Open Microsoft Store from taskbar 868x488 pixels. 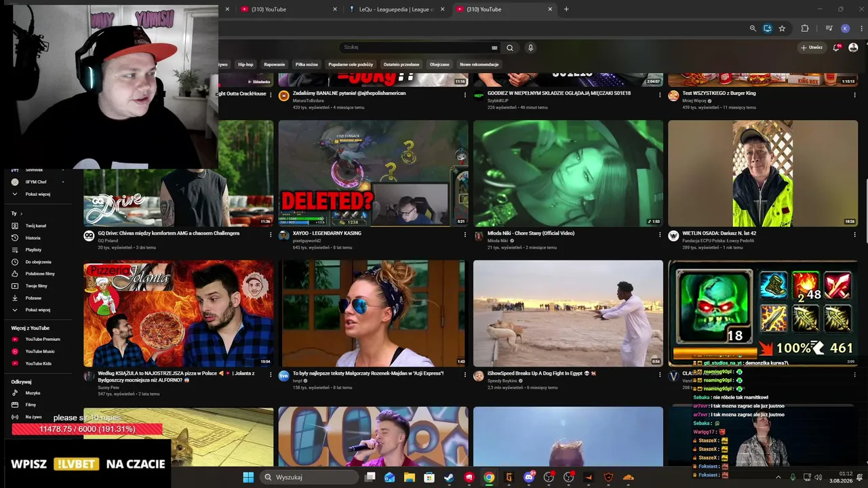[429, 477]
